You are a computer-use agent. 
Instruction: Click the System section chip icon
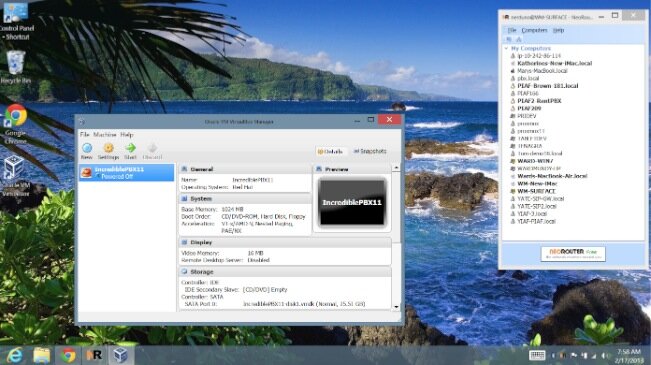click(184, 199)
